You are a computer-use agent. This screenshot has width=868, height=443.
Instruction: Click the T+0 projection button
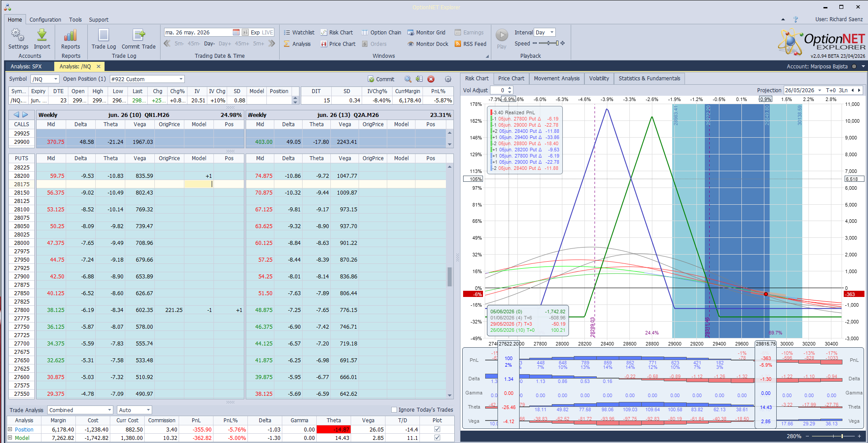(x=831, y=90)
